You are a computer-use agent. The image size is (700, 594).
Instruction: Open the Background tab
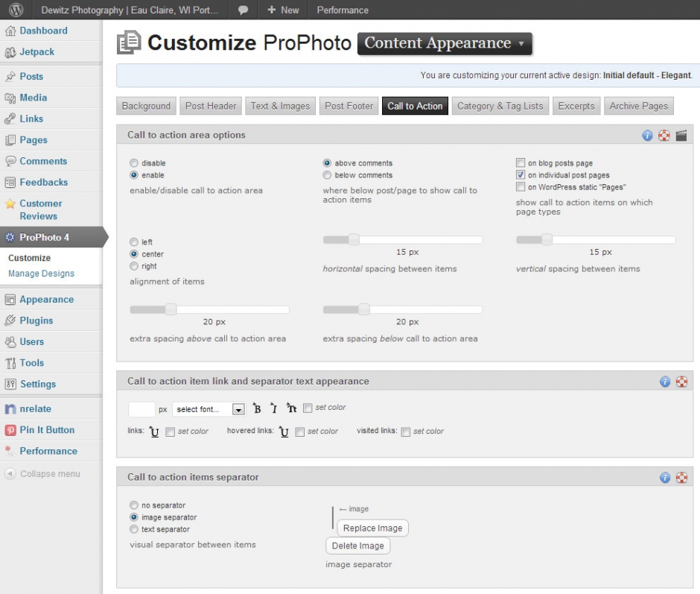pos(146,106)
